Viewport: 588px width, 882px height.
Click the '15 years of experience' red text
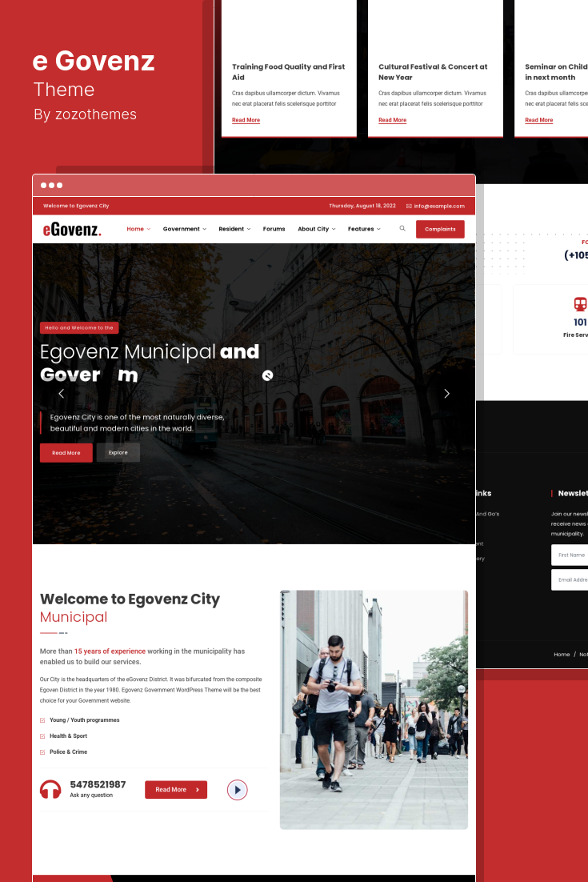point(110,651)
